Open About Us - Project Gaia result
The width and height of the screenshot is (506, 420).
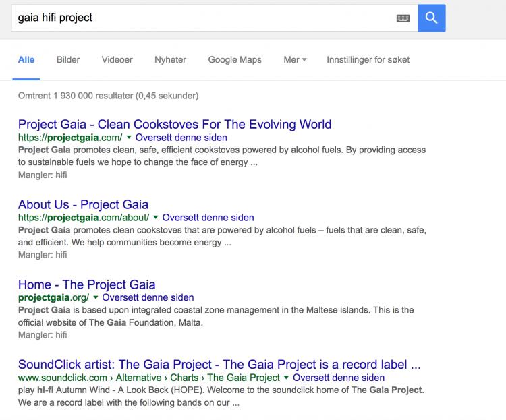coord(83,204)
